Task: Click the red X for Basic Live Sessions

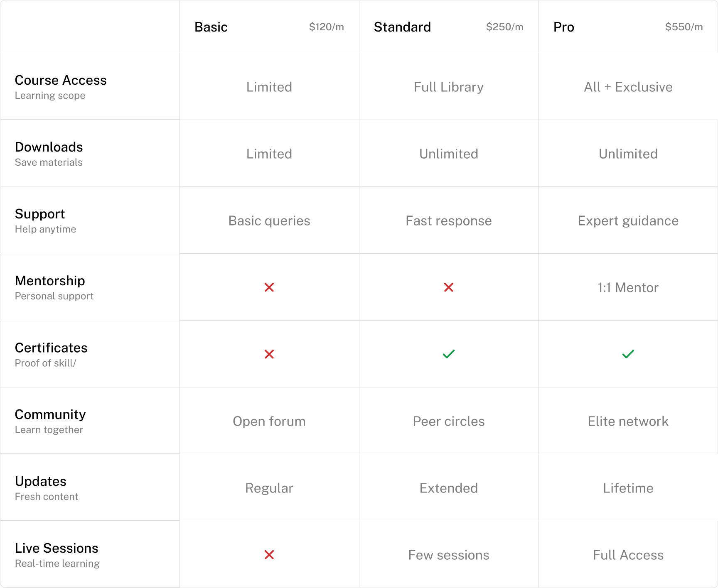Action: click(269, 555)
